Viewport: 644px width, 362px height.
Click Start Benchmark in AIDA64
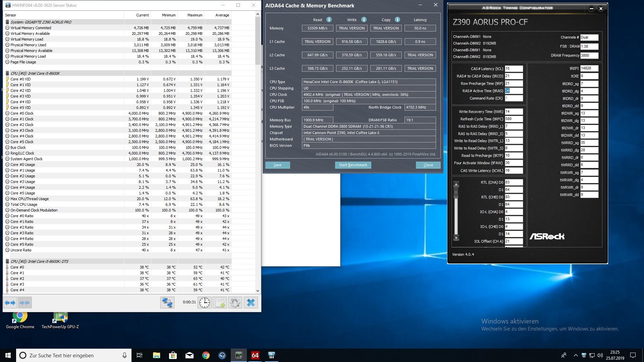[x=353, y=165]
